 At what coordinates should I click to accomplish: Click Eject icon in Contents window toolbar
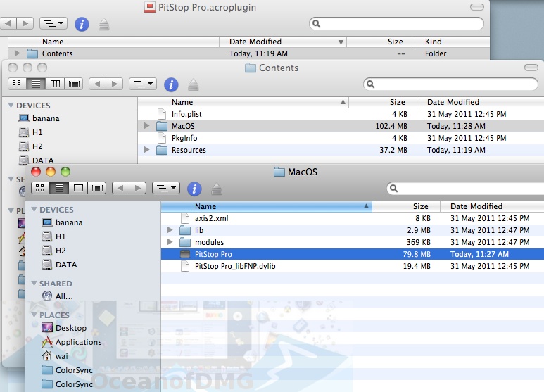pyautogui.click(x=194, y=84)
